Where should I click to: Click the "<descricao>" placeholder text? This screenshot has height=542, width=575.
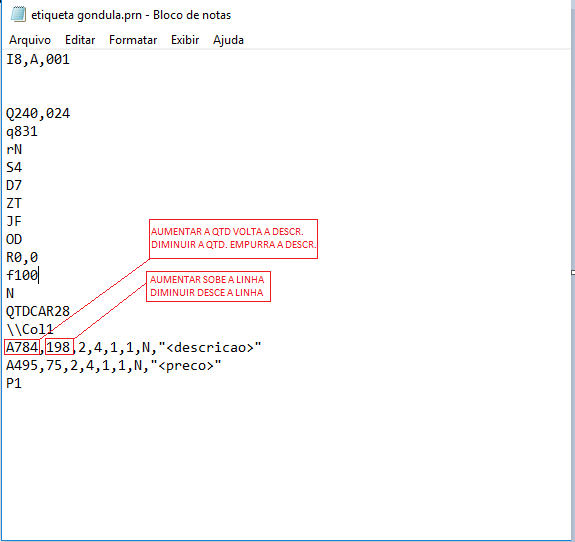210,347
